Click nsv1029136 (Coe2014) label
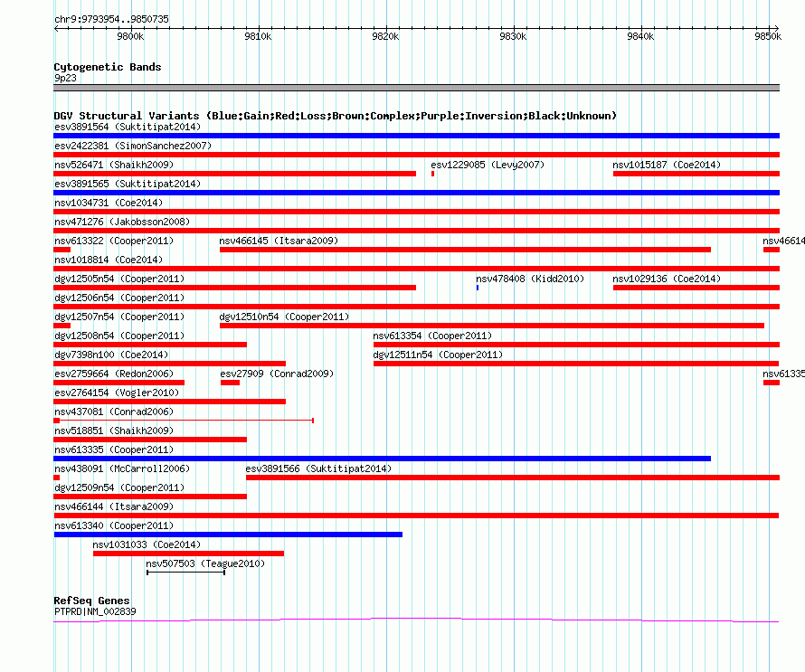Screen dimensions: 805x672 (667, 279)
